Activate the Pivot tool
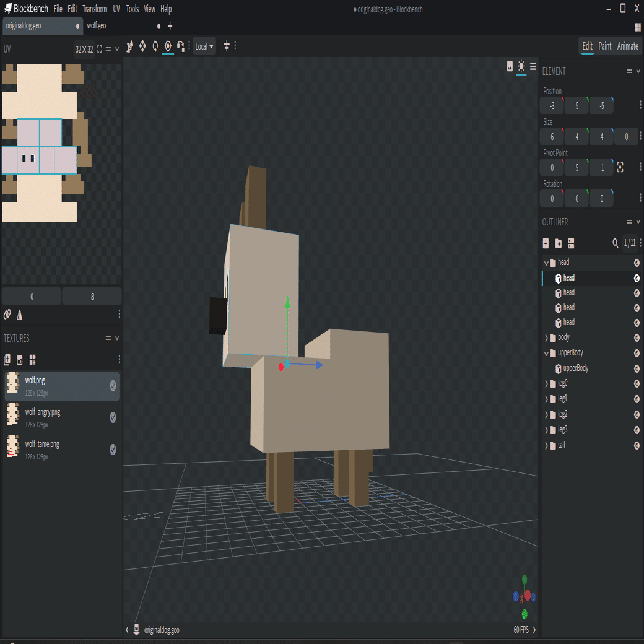This screenshot has height=644, width=644. [168, 46]
